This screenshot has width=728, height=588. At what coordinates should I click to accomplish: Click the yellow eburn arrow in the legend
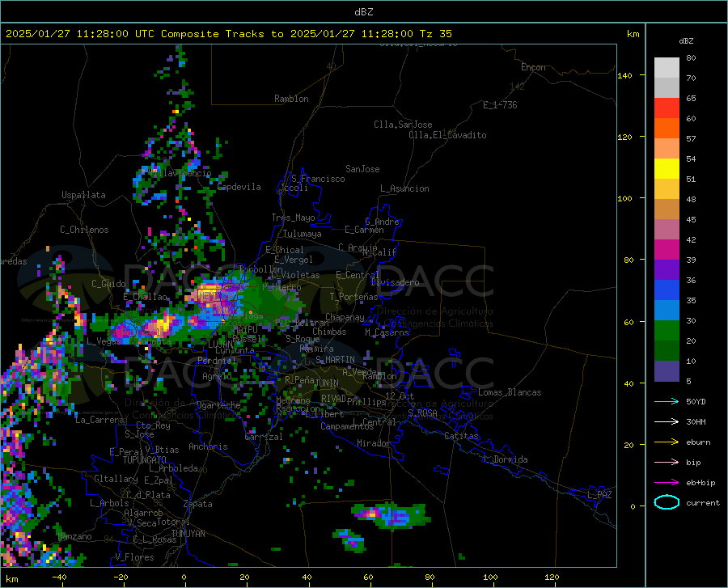pyautogui.click(x=667, y=442)
